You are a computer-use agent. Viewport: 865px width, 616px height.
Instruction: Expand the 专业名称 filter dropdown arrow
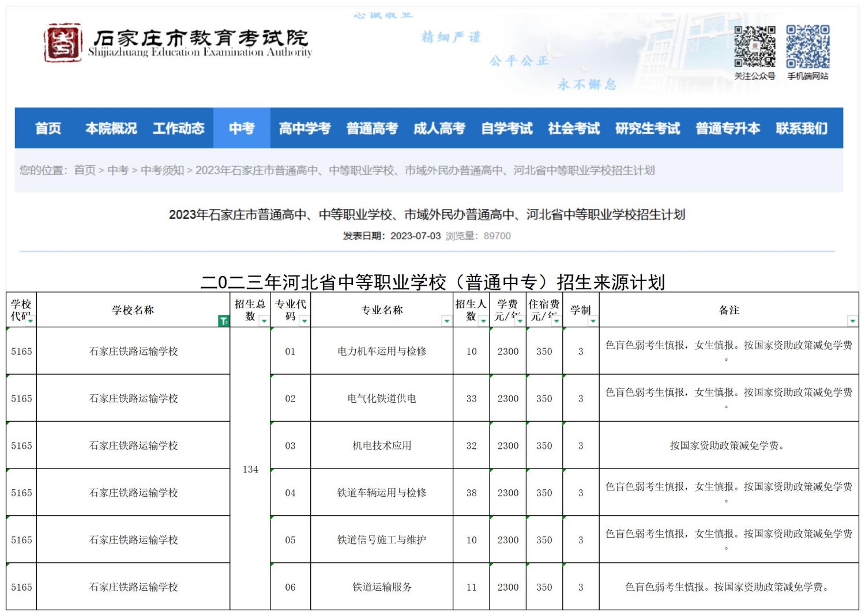coord(446,321)
